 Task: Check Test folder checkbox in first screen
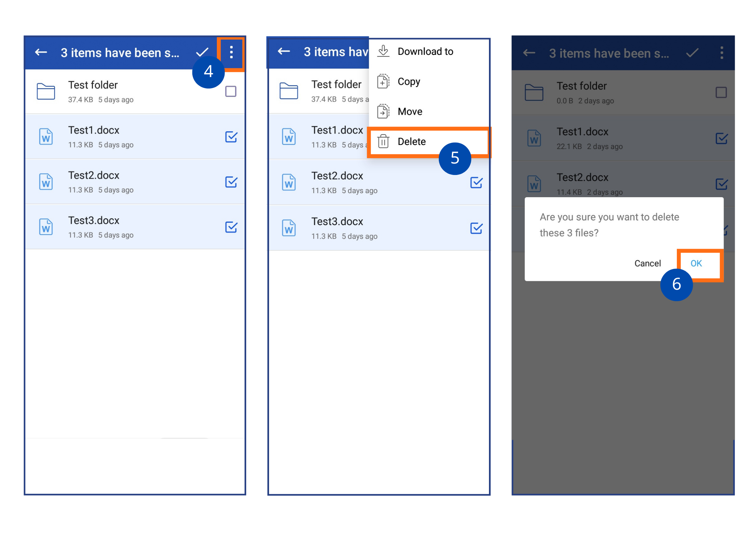click(231, 91)
